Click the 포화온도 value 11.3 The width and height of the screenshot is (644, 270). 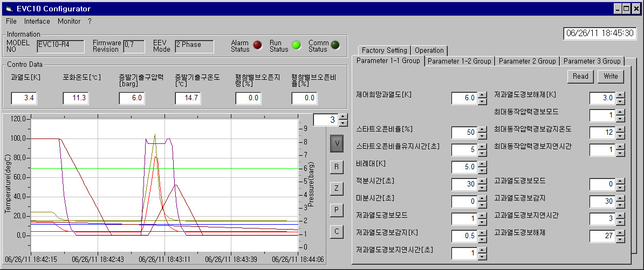(76, 99)
